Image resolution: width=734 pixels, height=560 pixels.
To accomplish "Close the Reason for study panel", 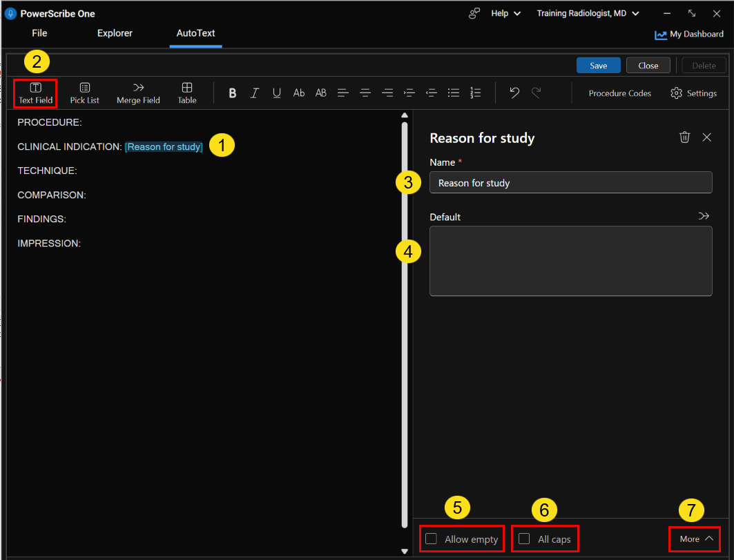I will pyautogui.click(x=707, y=137).
